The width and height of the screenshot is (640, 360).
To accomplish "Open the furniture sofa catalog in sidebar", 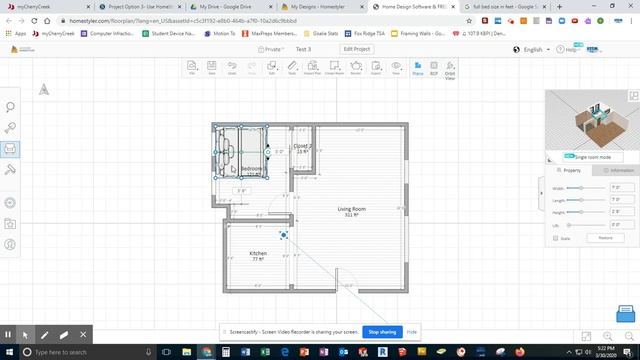I will pyautogui.click(x=10, y=149).
